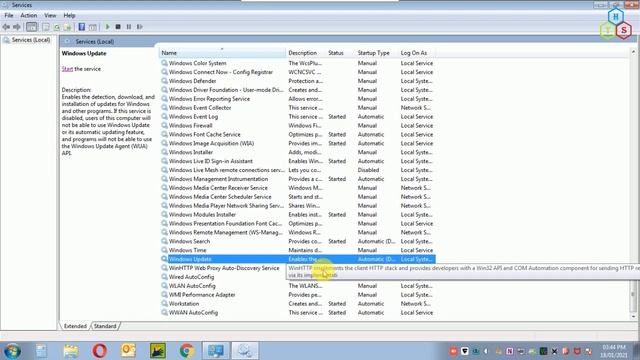Viewport: 640px width, 360px height.
Task: Click the Pause Service icon
Action: pyautogui.click(x=129, y=27)
